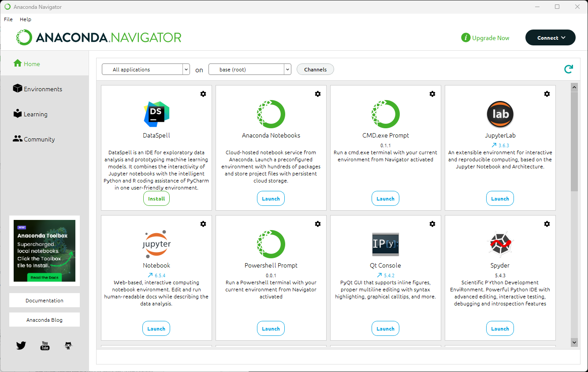
Task: Click Read the Docs in Toolbox ad
Action: tap(45, 277)
